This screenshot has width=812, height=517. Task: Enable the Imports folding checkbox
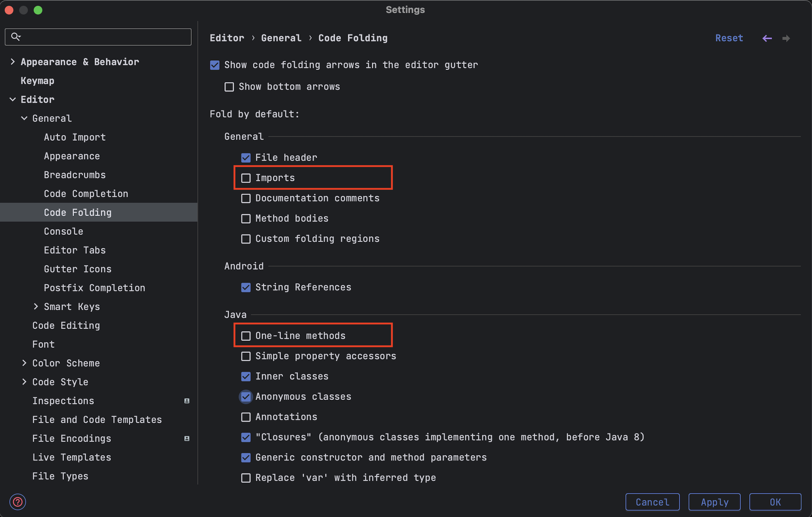(246, 178)
